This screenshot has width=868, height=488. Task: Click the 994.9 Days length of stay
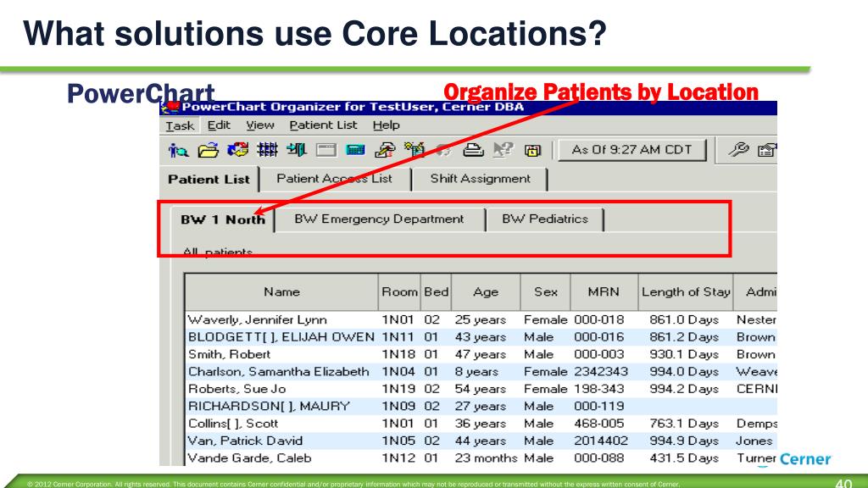coord(684,441)
